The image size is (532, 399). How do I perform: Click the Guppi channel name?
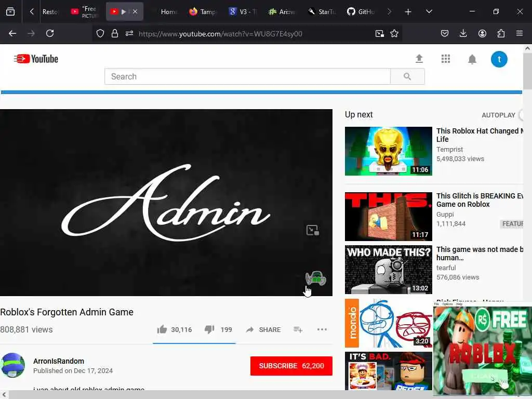(x=445, y=215)
